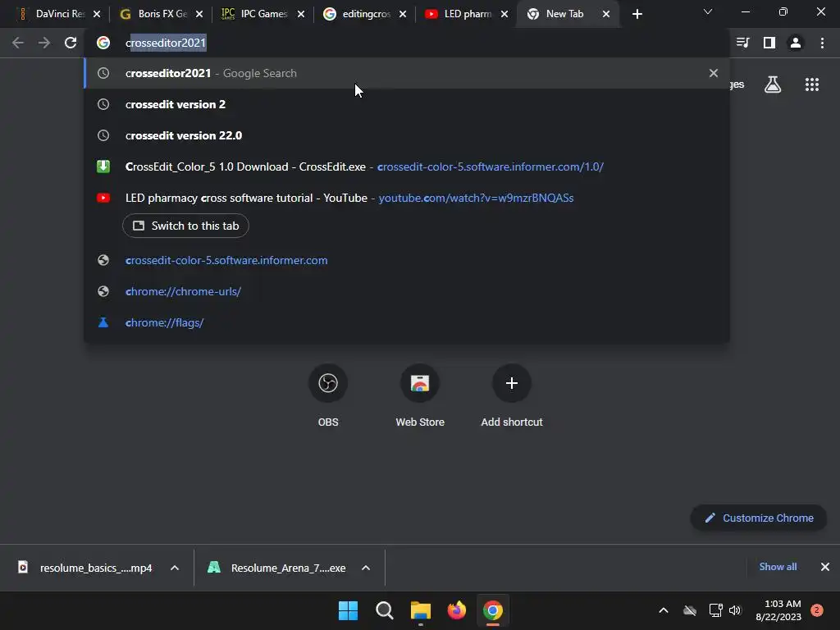Click Show all downloads link
This screenshot has width=840, height=630.
coord(778,567)
